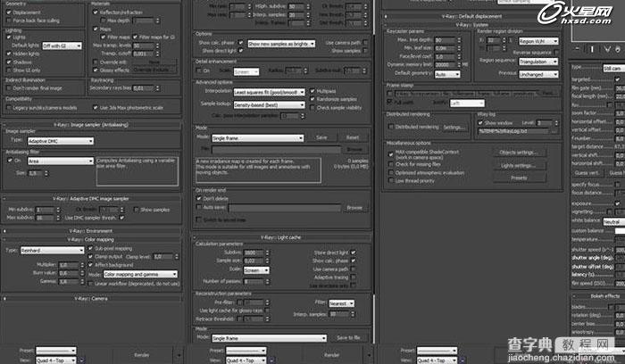Open the Sample lookup Density-based dropdown
The height and width of the screenshot is (364, 625).
269,105
